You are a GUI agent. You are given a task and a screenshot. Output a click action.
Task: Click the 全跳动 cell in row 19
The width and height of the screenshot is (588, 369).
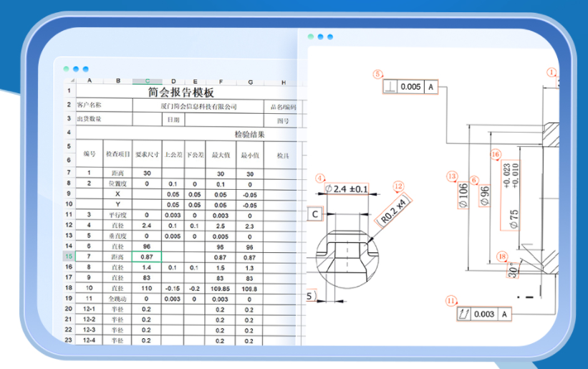pyautogui.click(x=117, y=299)
